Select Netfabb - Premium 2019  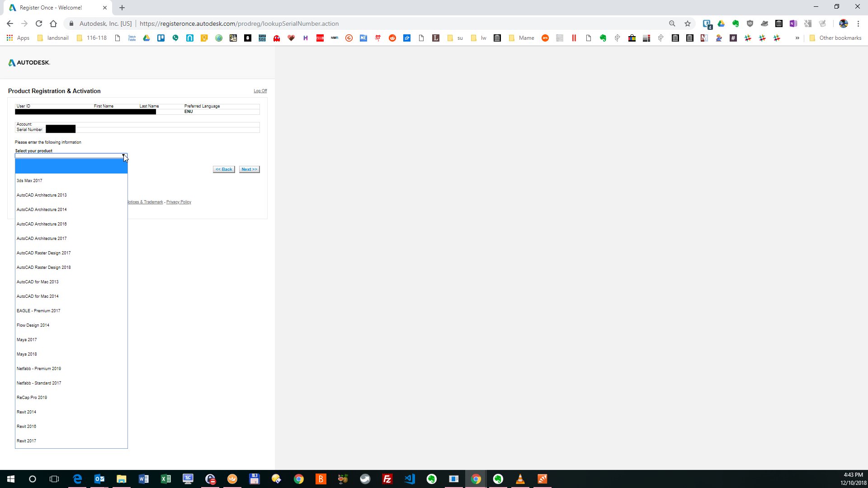click(71, 369)
